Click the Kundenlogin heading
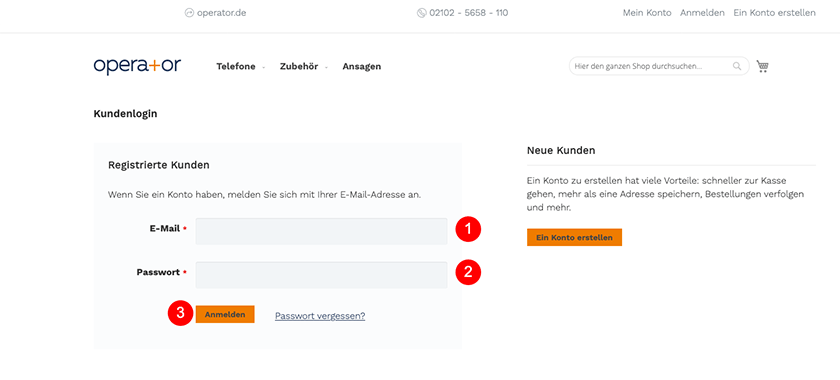Viewport: 840px width, 380px height. click(x=125, y=114)
